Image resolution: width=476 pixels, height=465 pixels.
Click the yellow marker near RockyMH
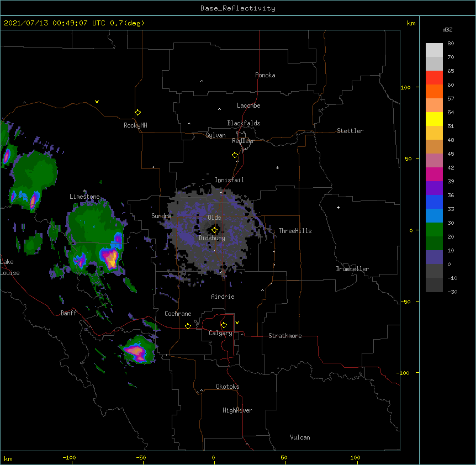click(x=137, y=112)
